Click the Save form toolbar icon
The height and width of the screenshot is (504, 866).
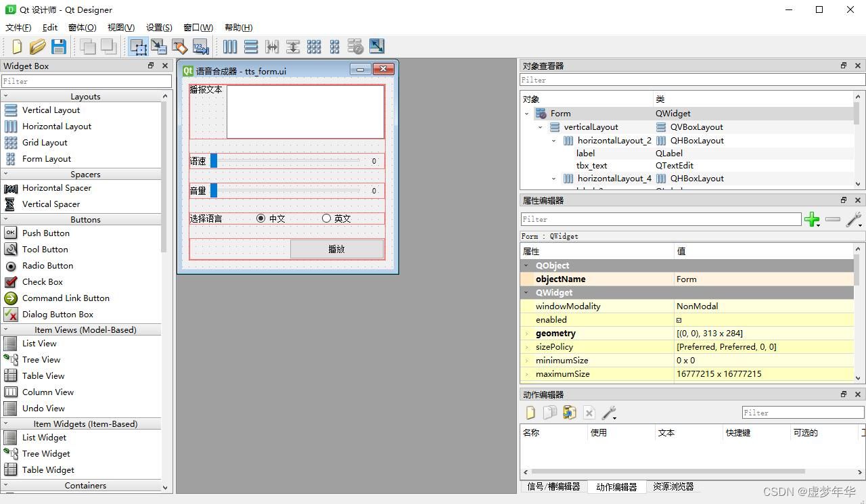(59, 47)
